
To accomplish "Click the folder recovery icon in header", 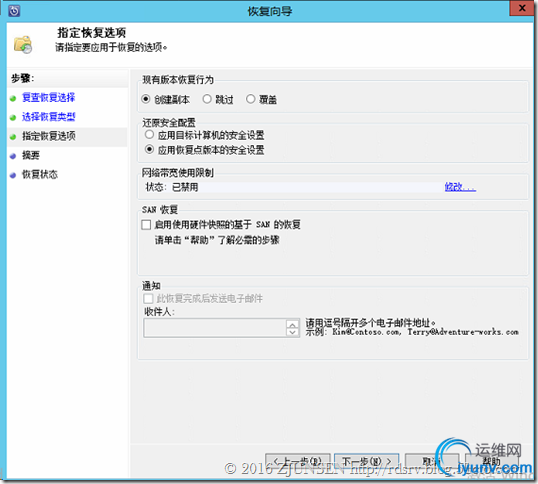I will pyautogui.click(x=23, y=45).
